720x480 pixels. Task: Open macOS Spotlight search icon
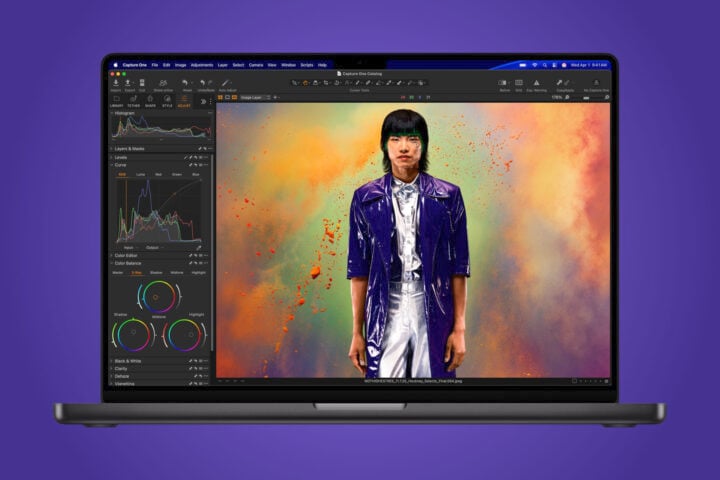[x=545, y=65]
